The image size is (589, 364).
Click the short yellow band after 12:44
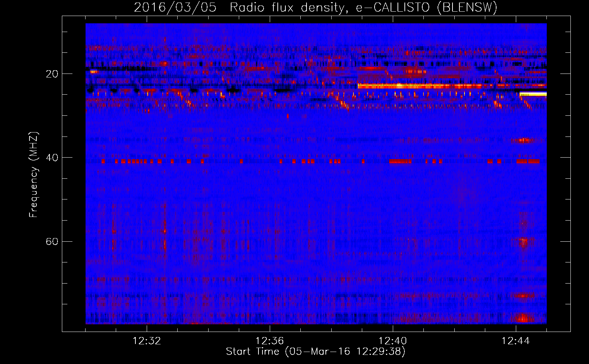point(533,94)
